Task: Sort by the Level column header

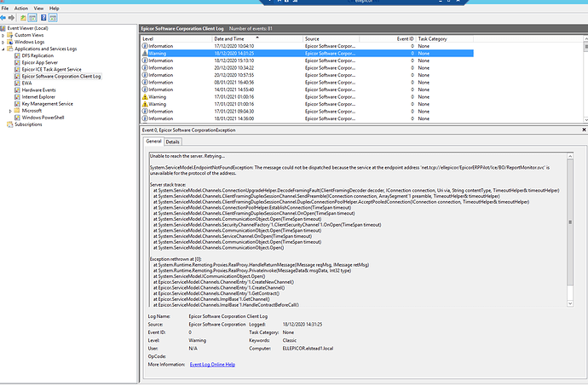Action: click(x=176, y=38)
